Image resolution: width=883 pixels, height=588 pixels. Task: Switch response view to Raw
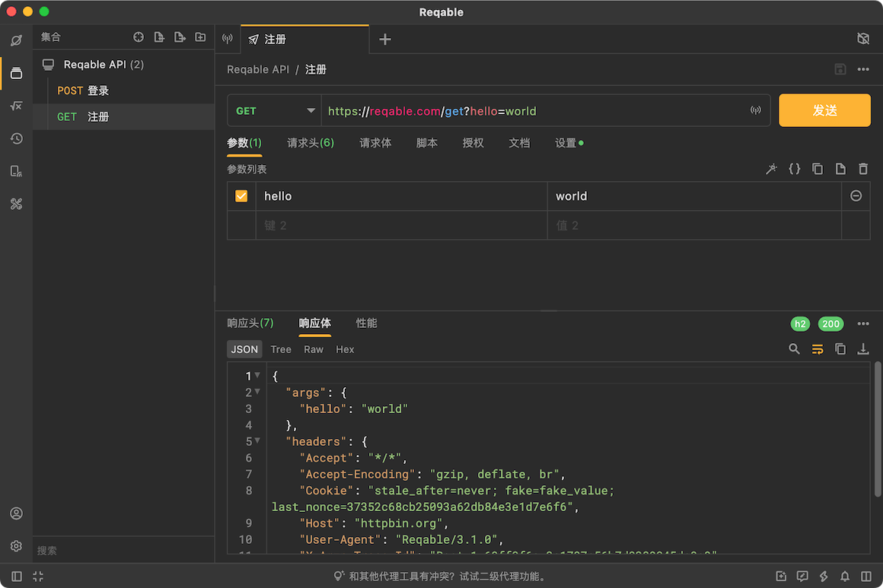point(314,349)
